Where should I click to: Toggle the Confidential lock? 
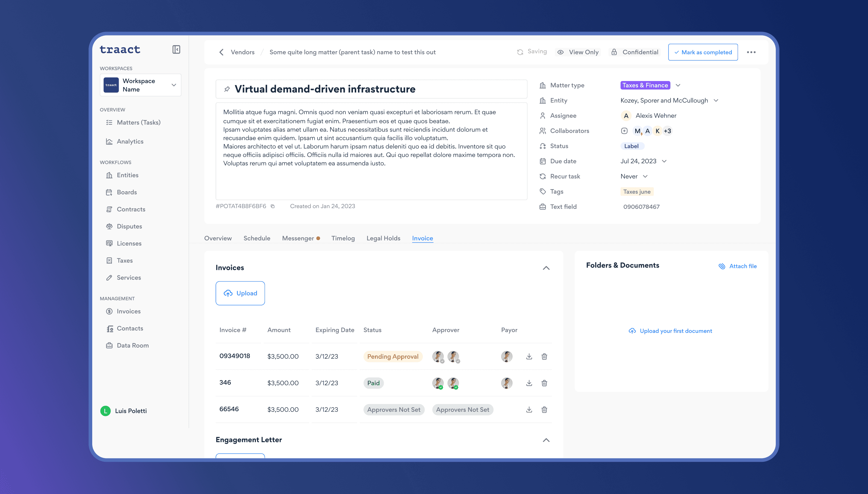tap(635, 52)
